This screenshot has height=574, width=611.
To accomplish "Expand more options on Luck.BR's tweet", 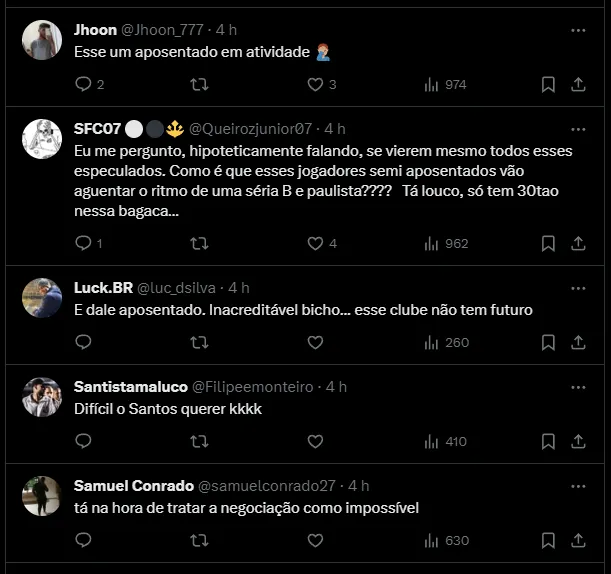I will (578, 288).
